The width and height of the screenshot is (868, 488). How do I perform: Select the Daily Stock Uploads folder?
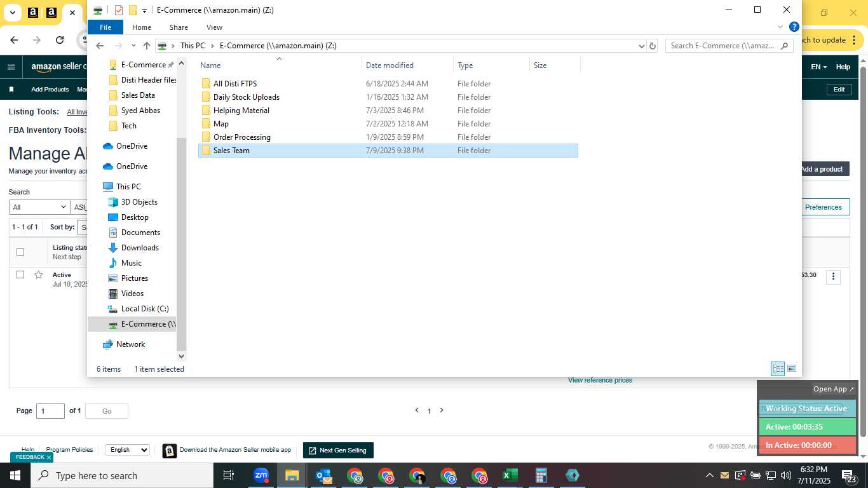click(x=388, y=97)
